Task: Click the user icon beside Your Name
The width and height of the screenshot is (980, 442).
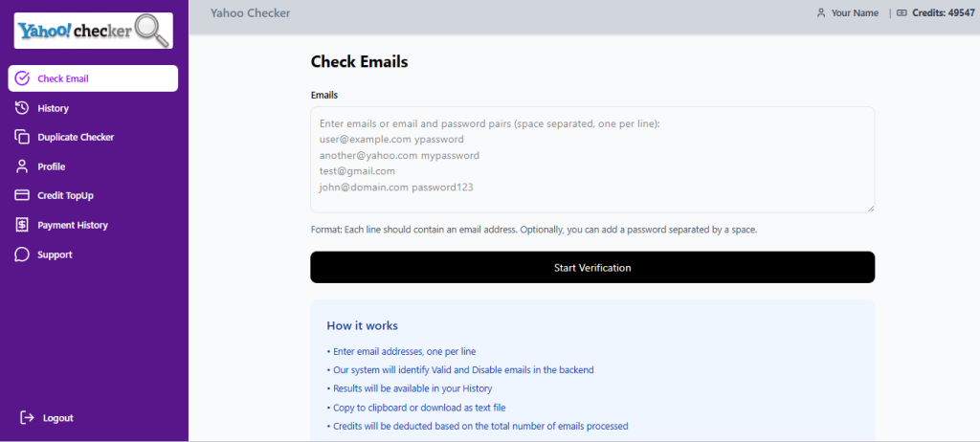Action: click(820, 13)
